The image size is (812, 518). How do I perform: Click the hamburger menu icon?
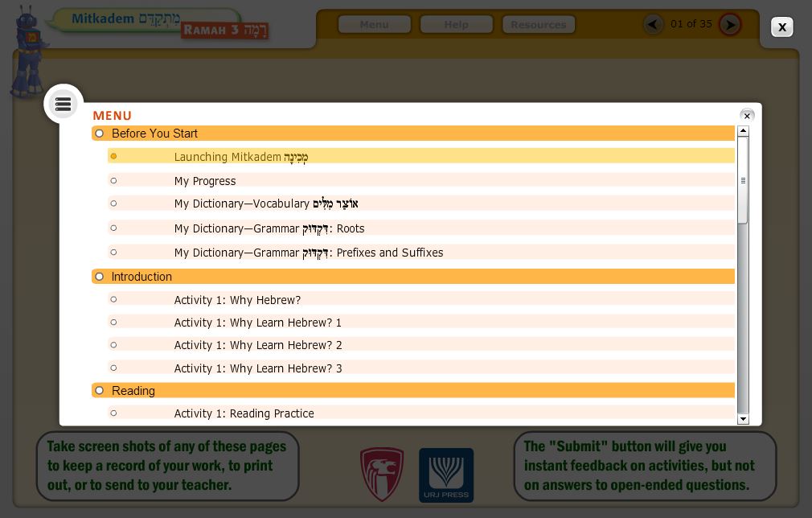pos(64,104)
